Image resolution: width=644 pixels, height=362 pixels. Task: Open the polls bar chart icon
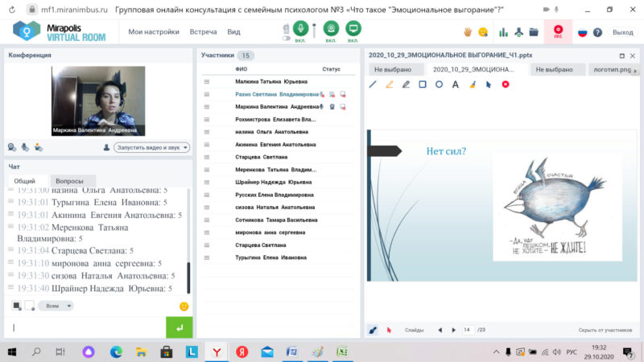(503, 32)
